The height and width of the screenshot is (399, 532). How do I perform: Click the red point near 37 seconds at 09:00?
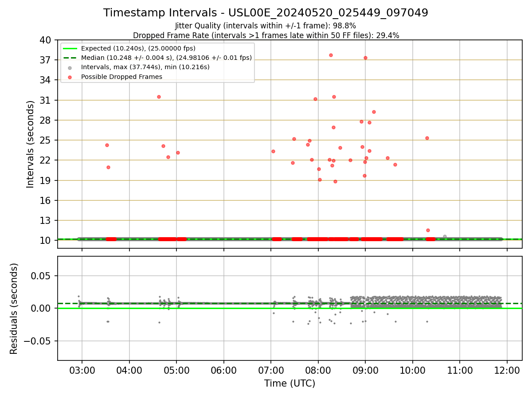pos(365,58)
